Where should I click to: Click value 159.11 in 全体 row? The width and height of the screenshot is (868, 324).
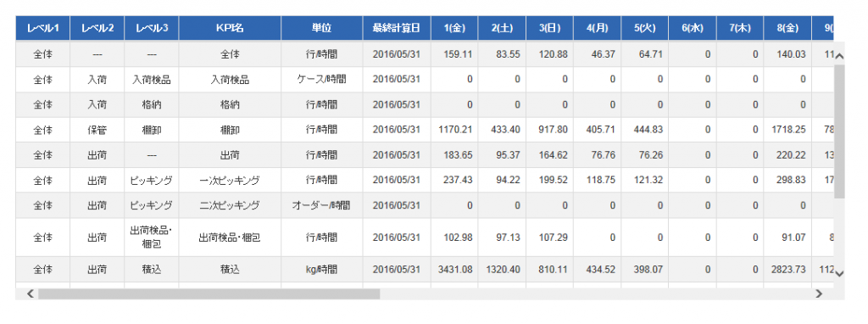click(x=459, y=54)
